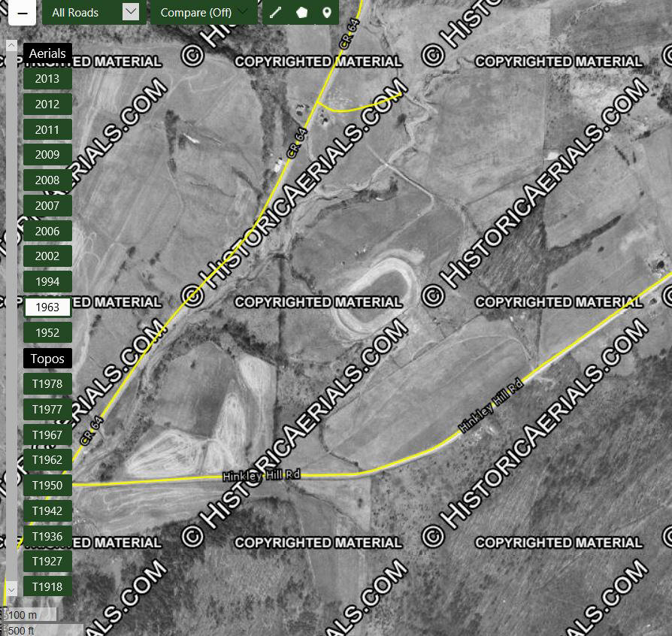Click the year list scrollbar track

[x=11, y=317]
